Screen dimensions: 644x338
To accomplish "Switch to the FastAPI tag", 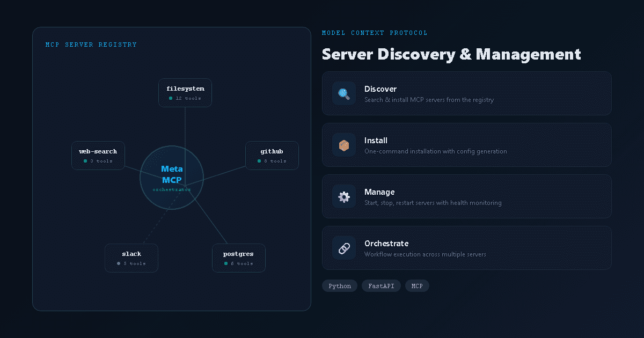I will tap(381, 285).
